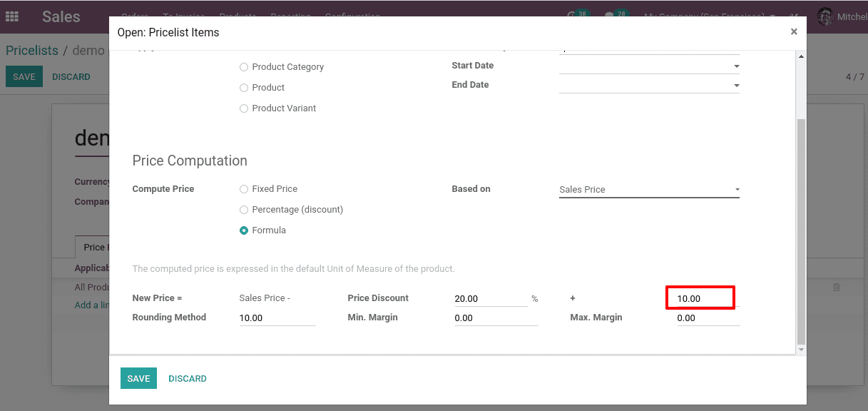868x411 pixels.
Task: Click the Rounding Method 10.00 field
Action: click(277, 318)
